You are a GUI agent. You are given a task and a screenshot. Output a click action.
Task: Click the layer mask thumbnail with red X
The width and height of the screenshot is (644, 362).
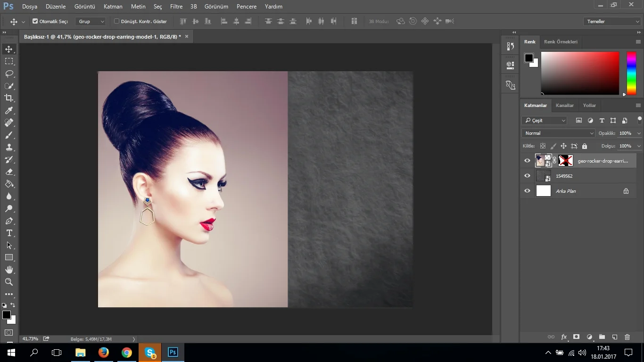click(566, 161)
